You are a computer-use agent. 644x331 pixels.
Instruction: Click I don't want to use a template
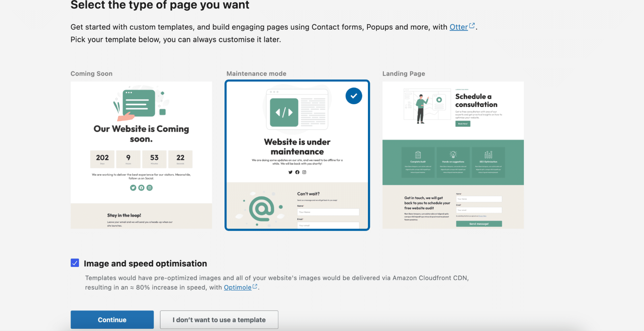pos(219,319)
